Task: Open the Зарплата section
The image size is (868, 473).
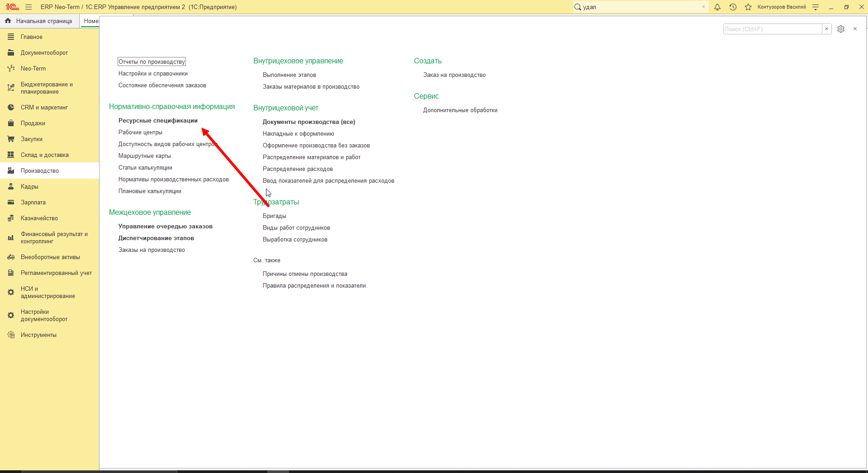Action: [x=49, y=203]
